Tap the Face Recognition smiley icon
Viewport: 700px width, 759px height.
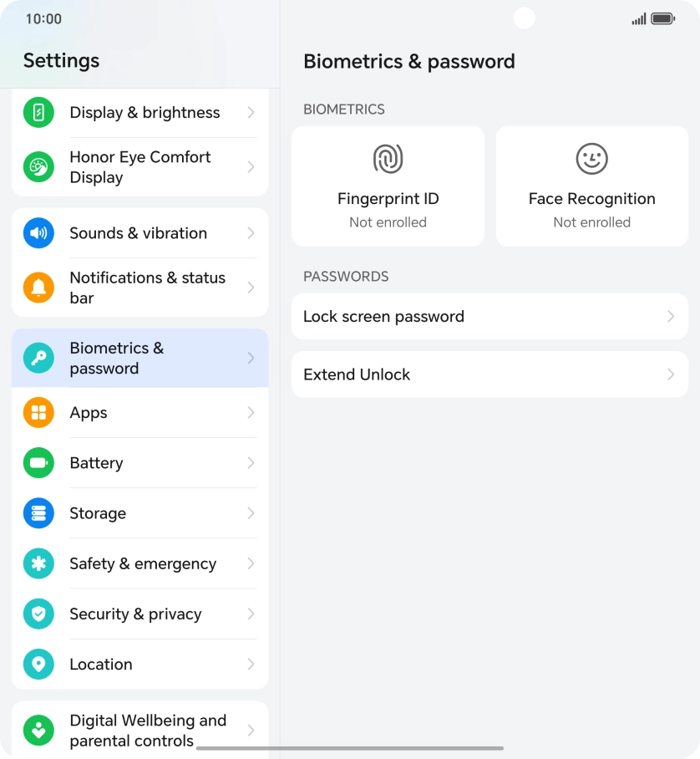pyautogui.click(x=591, y=159)
